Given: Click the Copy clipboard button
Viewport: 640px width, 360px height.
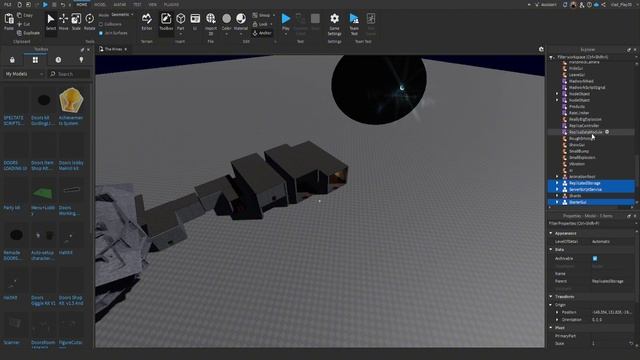Looking at the screenshot, I should pos(25,15).
